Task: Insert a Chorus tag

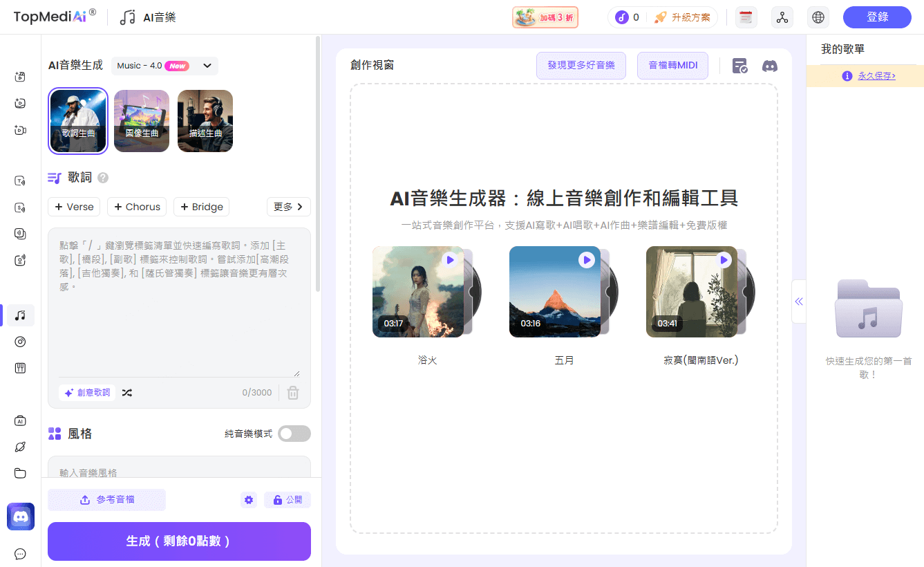Action: click(137, 207)
